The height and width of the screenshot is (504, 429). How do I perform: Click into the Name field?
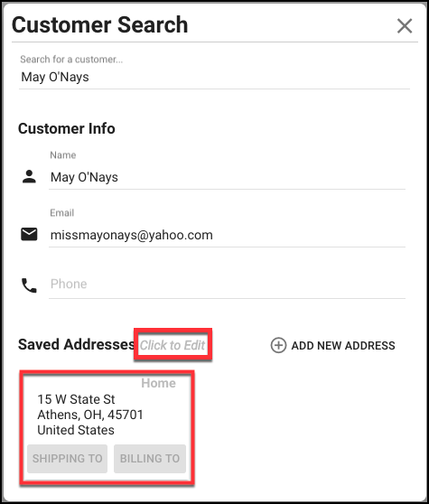227,177
